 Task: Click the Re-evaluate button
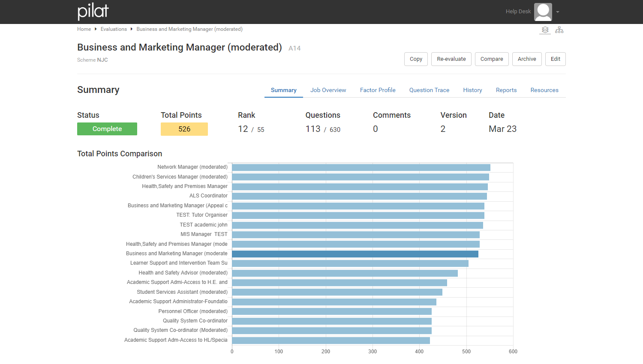(451, 59)
